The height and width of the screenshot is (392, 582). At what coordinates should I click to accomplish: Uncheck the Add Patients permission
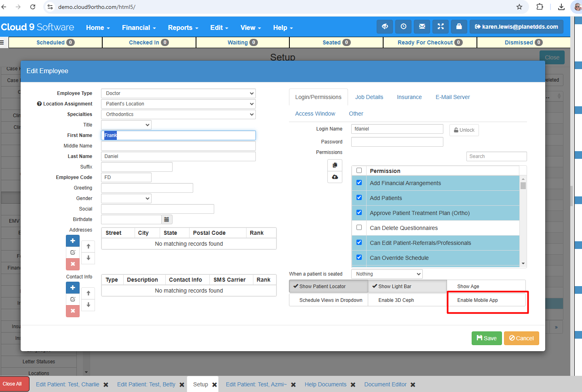coord(359,198)
